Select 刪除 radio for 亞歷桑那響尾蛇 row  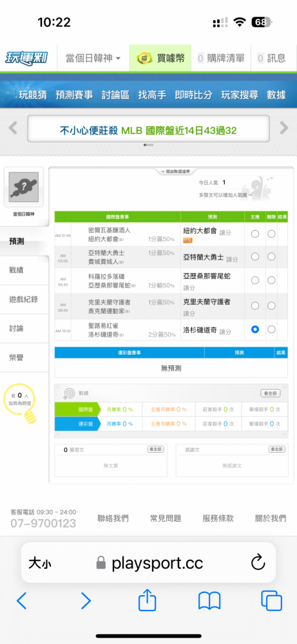tap(271, 280)
